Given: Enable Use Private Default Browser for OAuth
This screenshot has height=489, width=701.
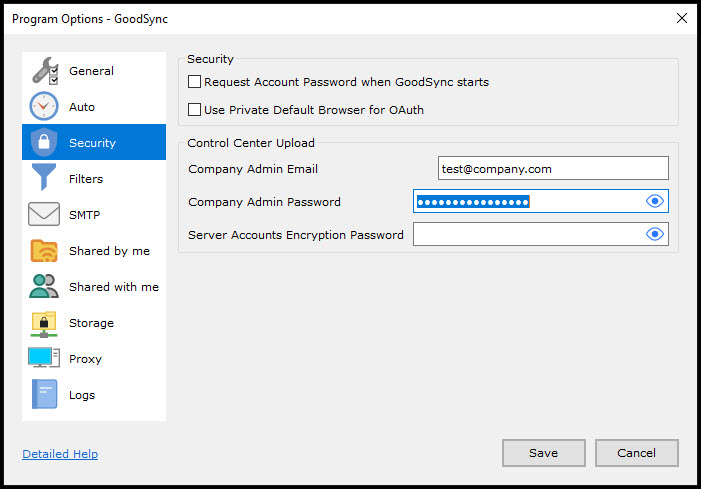Looking at the screenshot, I should 195,110.
